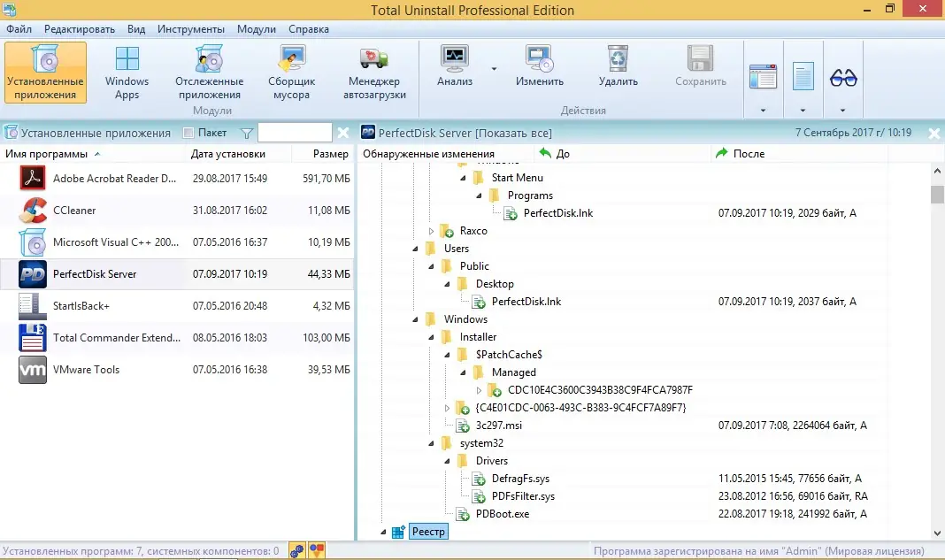The height and width of the screenshot is (560, 945).
Task: Open dropdown arrow next to Анализ
Action: coord(494,69)
